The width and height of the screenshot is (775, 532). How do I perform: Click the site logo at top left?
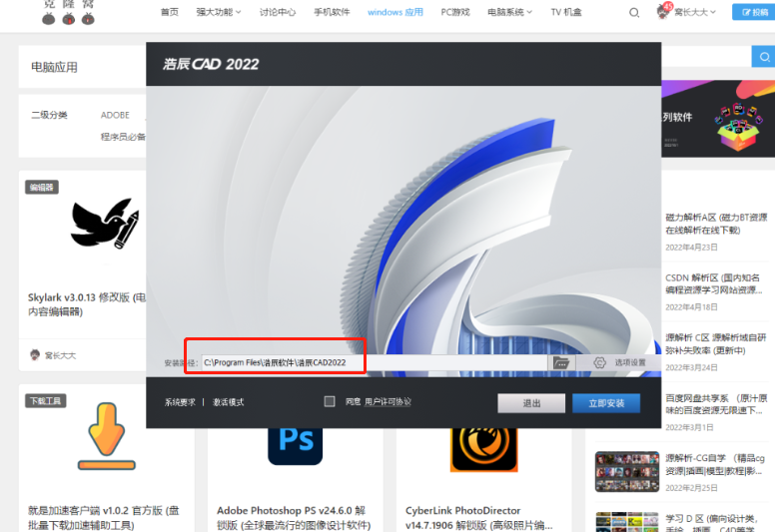tap(68, 12)
